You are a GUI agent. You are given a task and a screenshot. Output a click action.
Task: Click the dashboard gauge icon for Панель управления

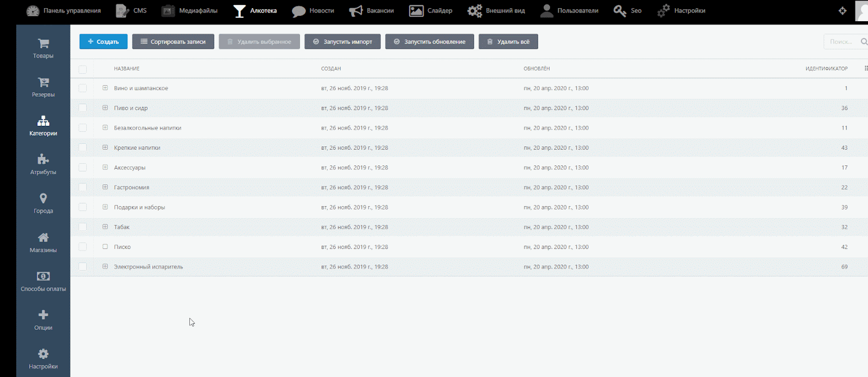pos(33,11)
